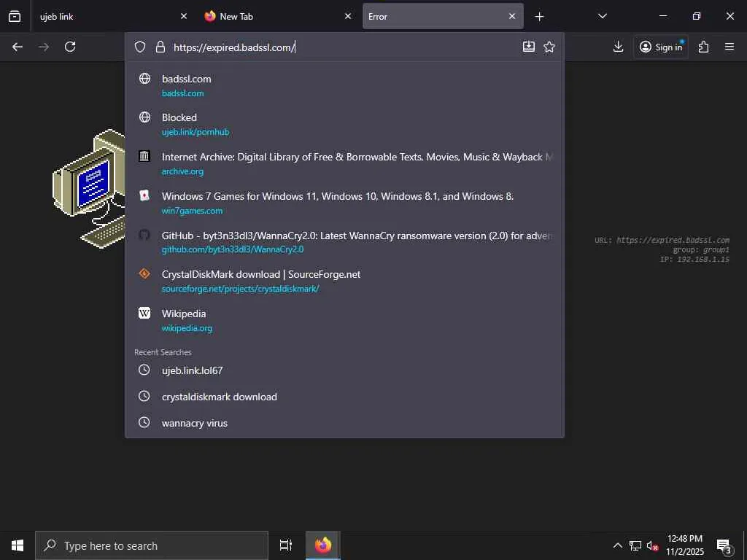The height and width of the screenshot is (560, 747).
Task: Open the tracking protection shield icon
Action: 139,47
